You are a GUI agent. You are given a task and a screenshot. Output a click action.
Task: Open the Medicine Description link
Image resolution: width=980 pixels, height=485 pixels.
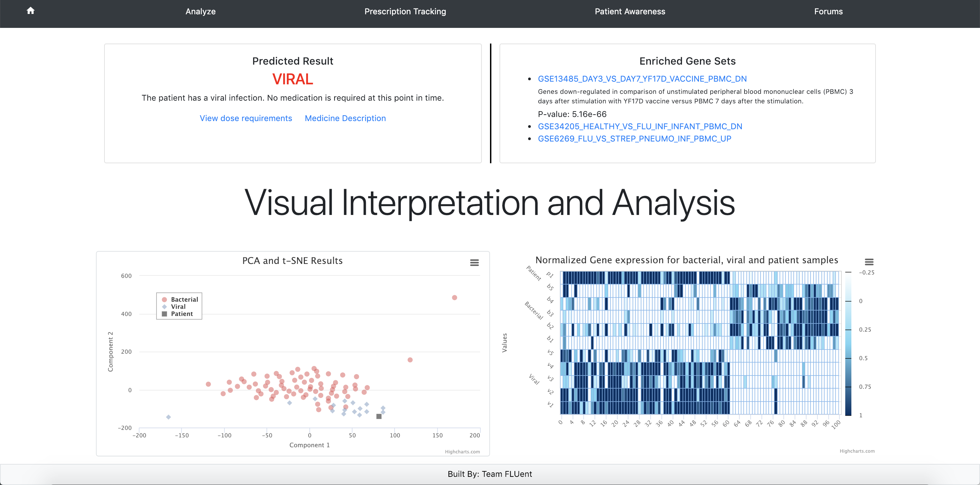coord(345,118)
